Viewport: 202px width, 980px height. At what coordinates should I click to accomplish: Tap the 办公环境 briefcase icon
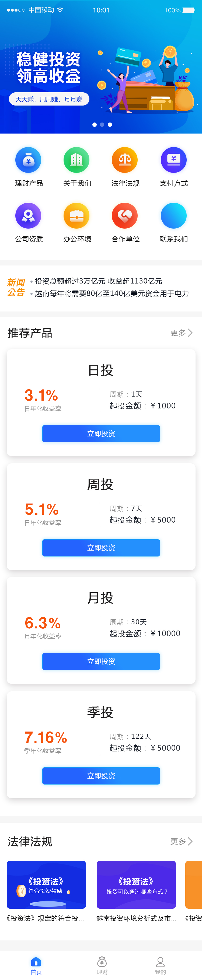pos(76,216)
